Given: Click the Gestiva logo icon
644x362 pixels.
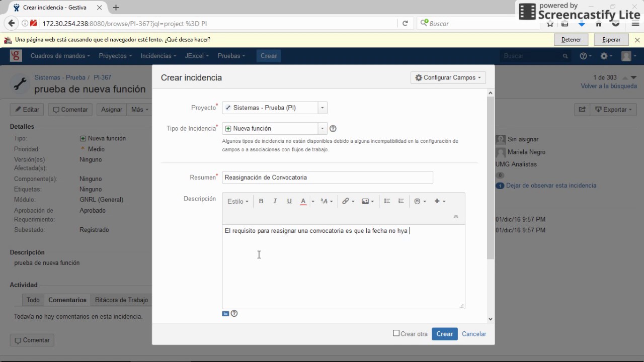Looking at the screenshot, I should [16, 56].
